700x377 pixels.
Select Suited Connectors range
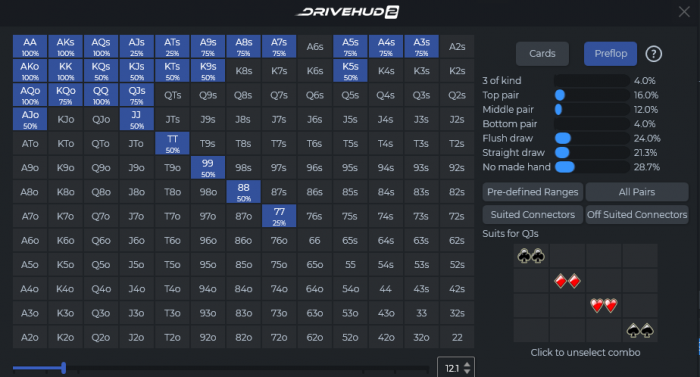533,215
